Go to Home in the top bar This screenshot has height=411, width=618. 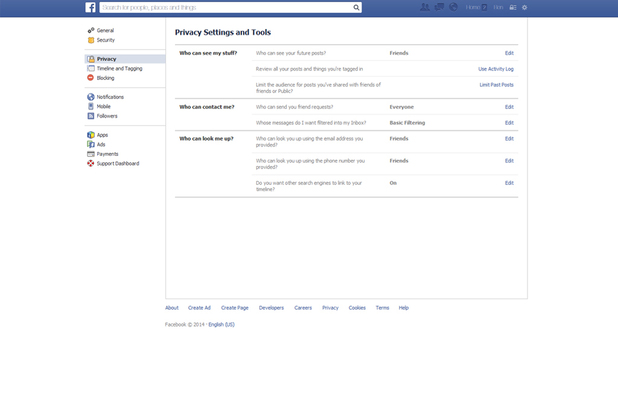tap(473, 7)
